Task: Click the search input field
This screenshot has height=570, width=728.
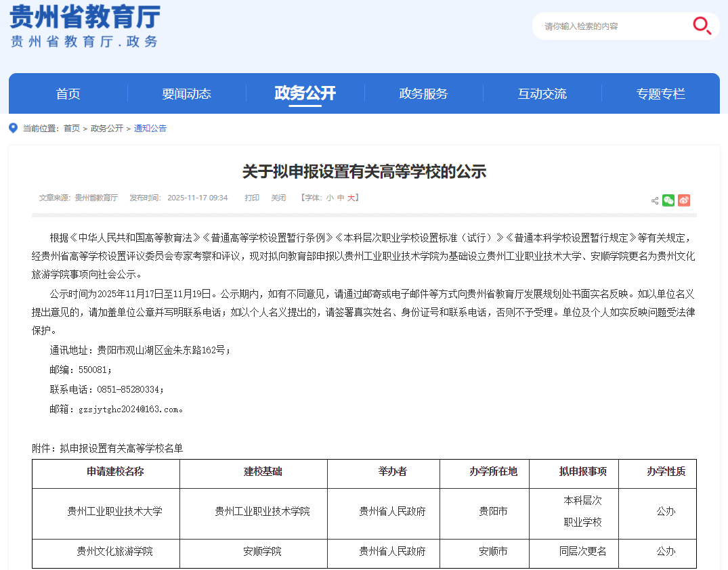Action: click(609, 26)
